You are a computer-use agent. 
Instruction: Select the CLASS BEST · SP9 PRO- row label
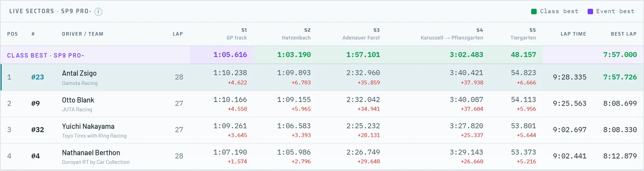[x=45, y=55]
